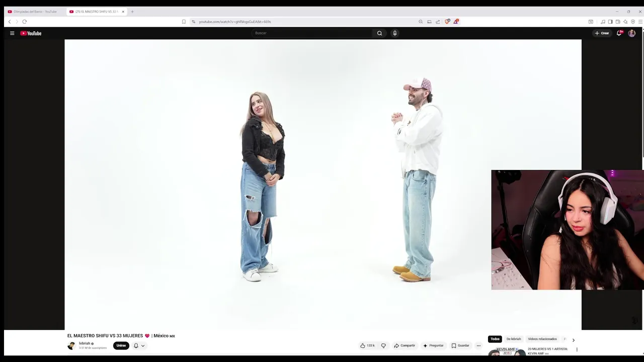Open the VPN shield toolbar icon
The height and width of the screenshot is (362, 644).
tap(633, 22)
